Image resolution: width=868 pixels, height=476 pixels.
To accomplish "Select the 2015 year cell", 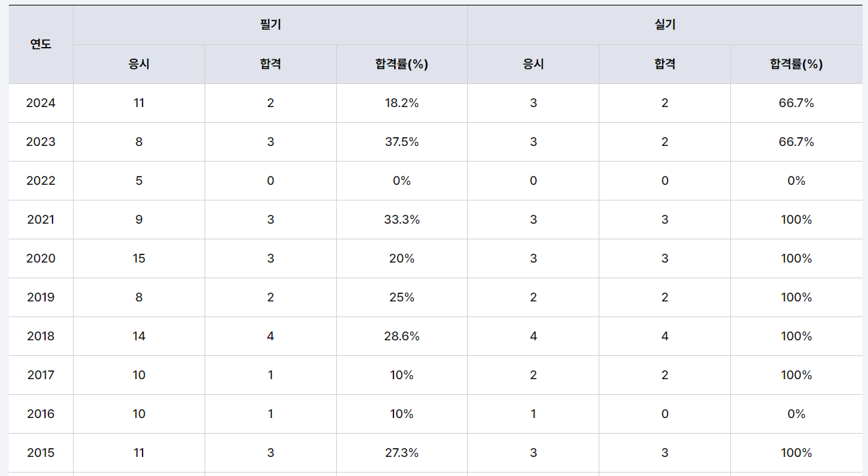I will tap(41, 453).
